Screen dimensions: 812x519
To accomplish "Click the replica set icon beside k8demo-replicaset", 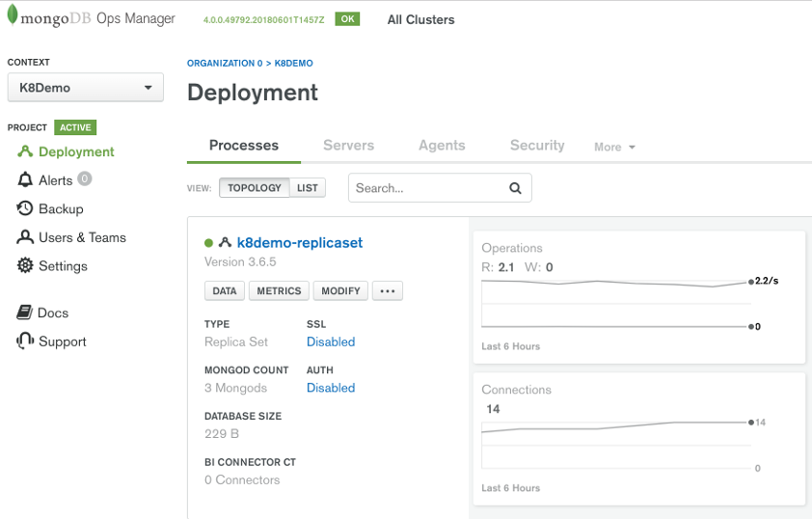I will pos(225,242).
